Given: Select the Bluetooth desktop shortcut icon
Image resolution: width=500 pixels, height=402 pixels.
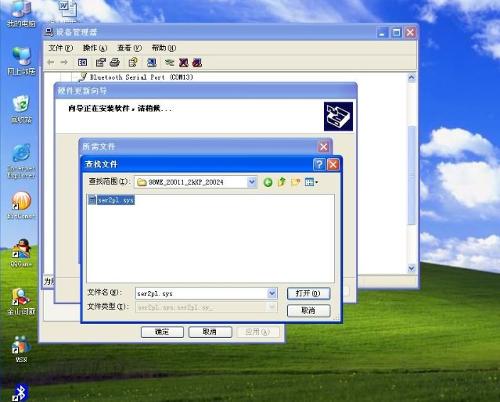Looking at the screenshot, I should pos(21,392).
